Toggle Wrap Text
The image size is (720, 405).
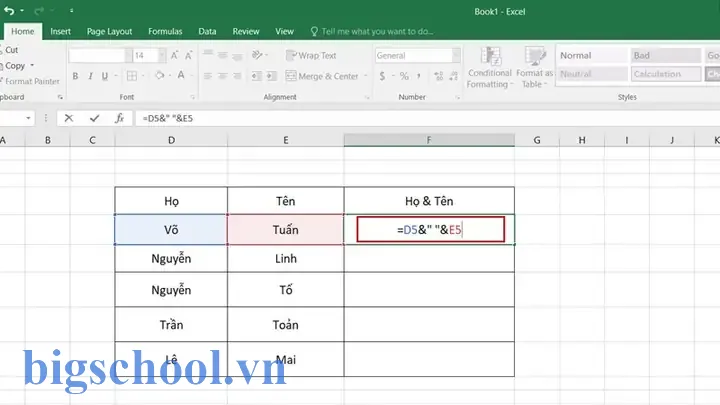(x=311, y=56)
